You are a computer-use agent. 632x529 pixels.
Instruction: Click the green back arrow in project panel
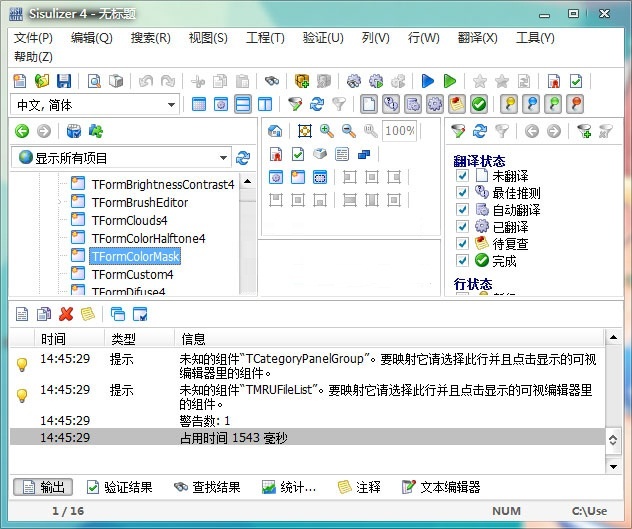21,131
